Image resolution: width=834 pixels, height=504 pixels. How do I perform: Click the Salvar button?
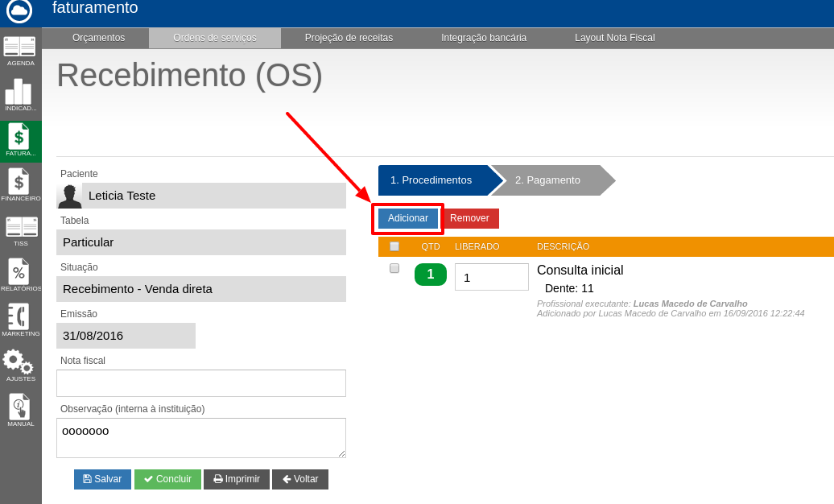click(103, 479)
